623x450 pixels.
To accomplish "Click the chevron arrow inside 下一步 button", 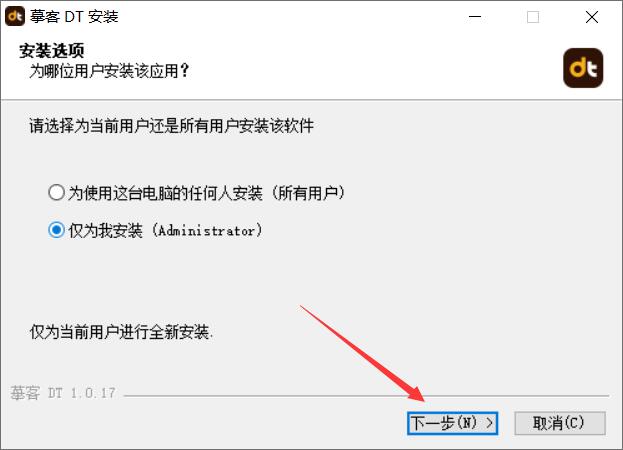I will click(490, 423).
